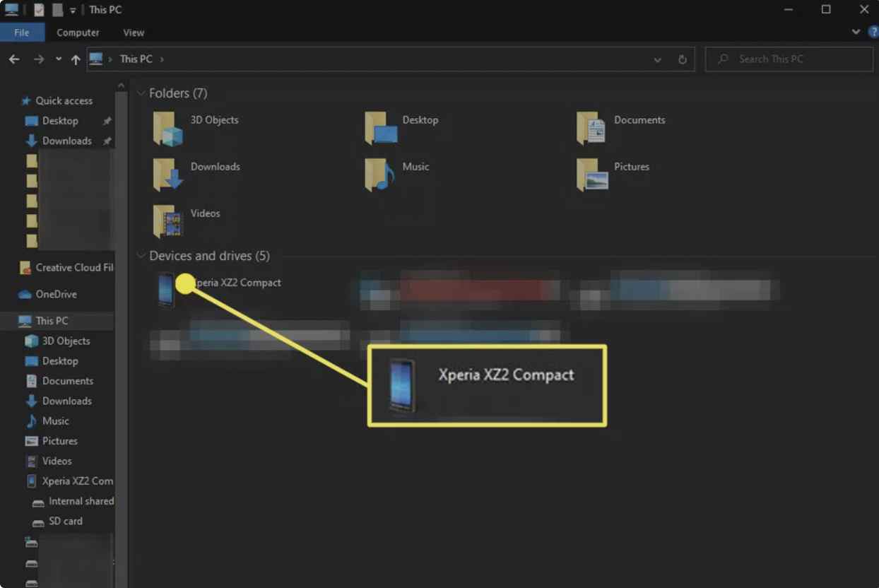Click the Back navigation arrow
This screenshot has height=588, width=879.
tap(14, 59)
